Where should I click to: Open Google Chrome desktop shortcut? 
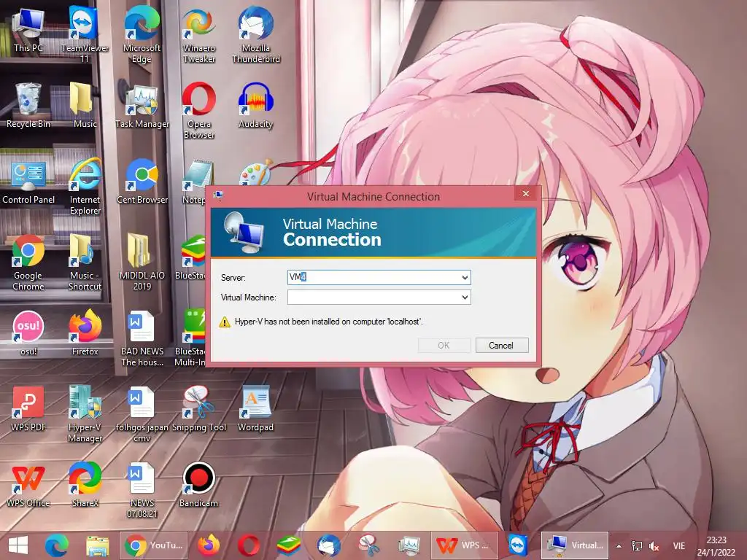pyautogui.click(x=28, y=262)
